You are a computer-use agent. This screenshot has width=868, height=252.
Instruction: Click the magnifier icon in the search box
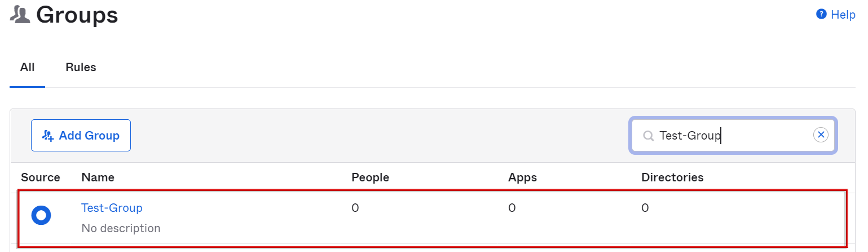[x=649, y=136]
